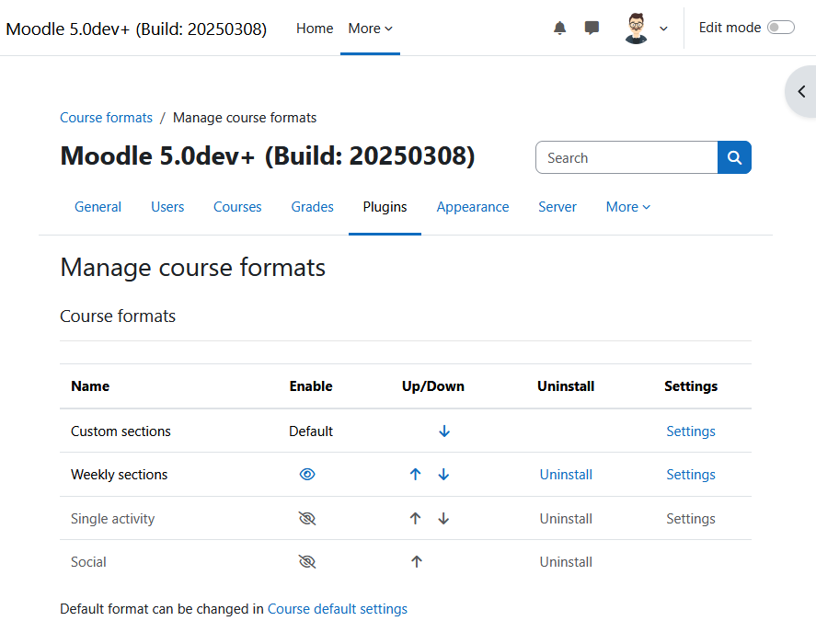Click the 'Default' enable cell
816x644 pixels.
coord(311,431)
